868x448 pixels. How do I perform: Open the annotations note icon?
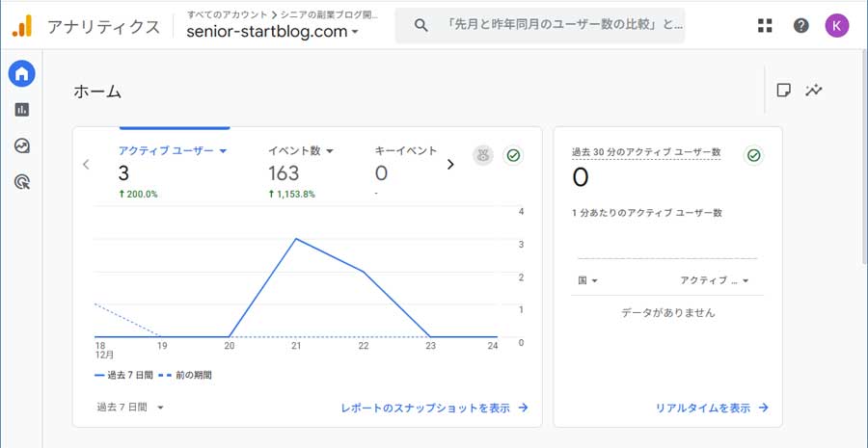coord(783,91)
